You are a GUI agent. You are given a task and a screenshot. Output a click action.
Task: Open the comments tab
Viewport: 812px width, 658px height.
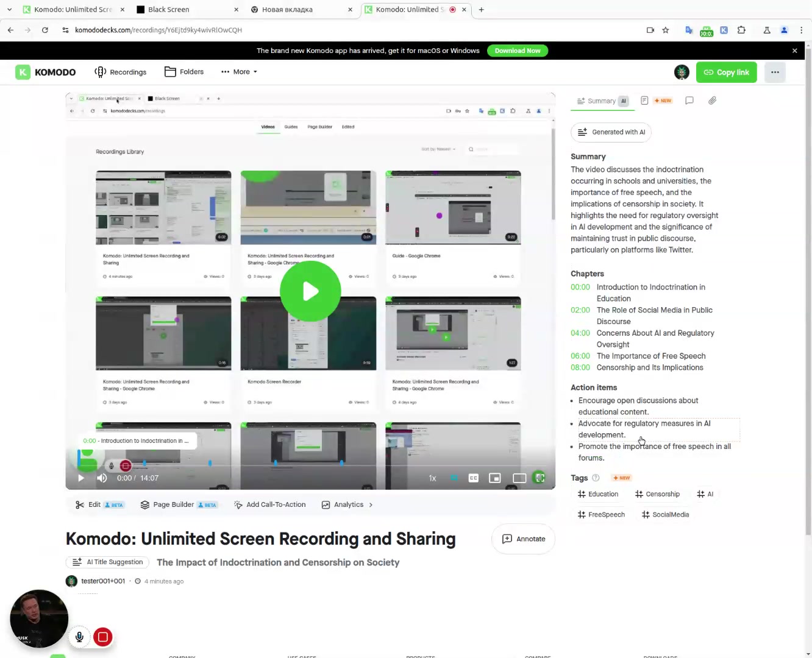tap(689, 101)
